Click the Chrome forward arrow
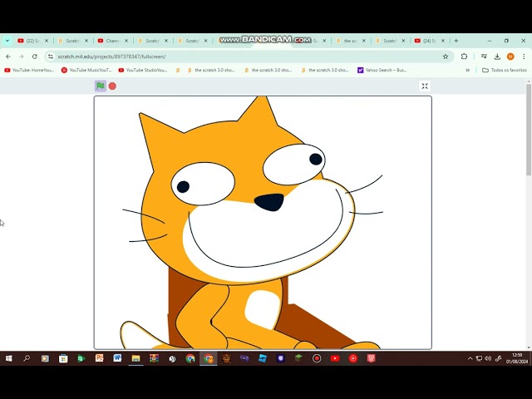 [22, 57]
